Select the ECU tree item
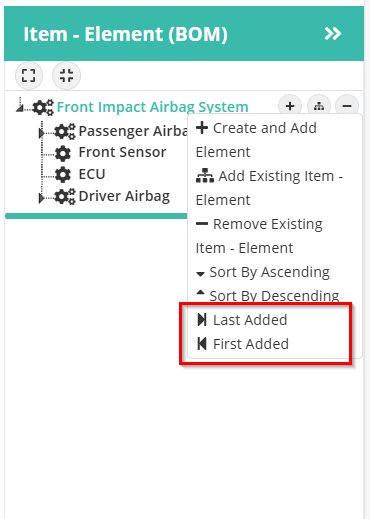 [92, 174]
